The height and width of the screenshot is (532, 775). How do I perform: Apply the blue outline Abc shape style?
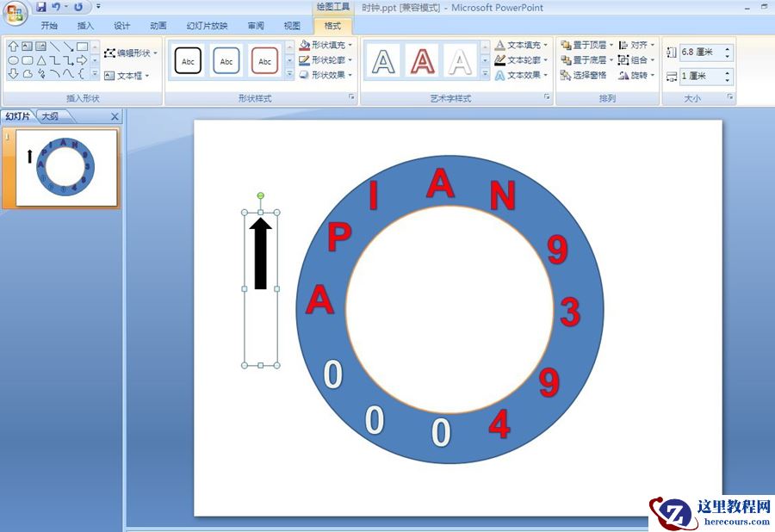click(x=226, y=61)
